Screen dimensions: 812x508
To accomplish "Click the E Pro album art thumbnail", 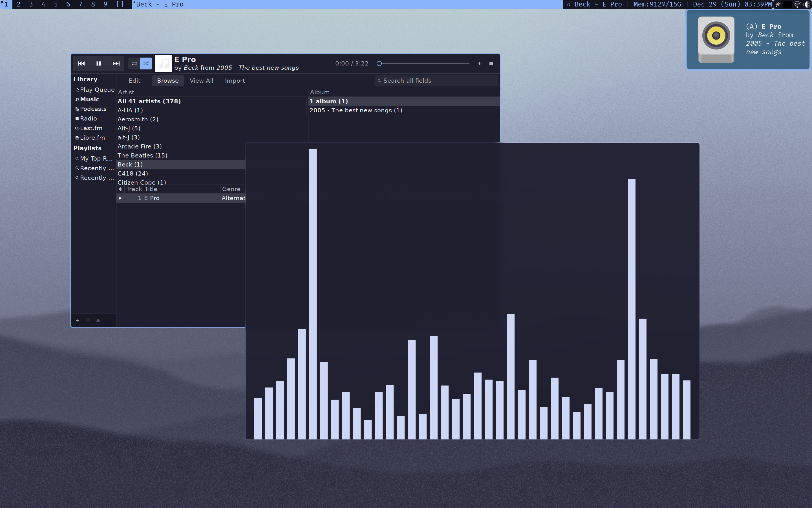I will [164, 63].
